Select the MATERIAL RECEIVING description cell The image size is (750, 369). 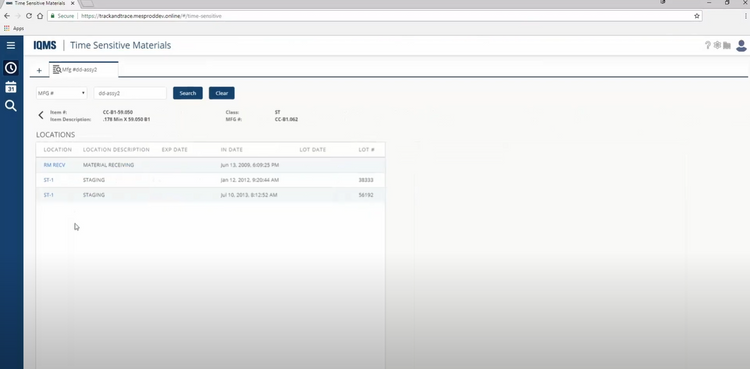pos(109,165)
